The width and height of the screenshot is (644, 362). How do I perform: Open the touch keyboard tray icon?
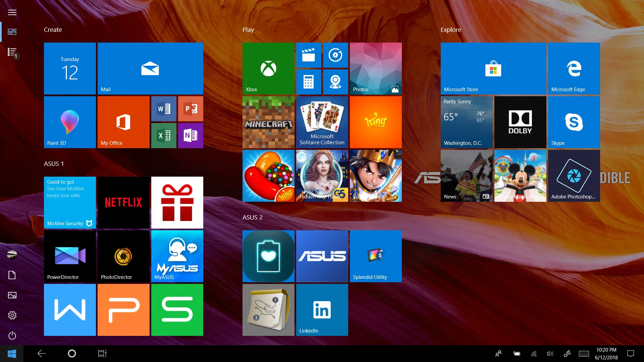(x=584, y=354)
